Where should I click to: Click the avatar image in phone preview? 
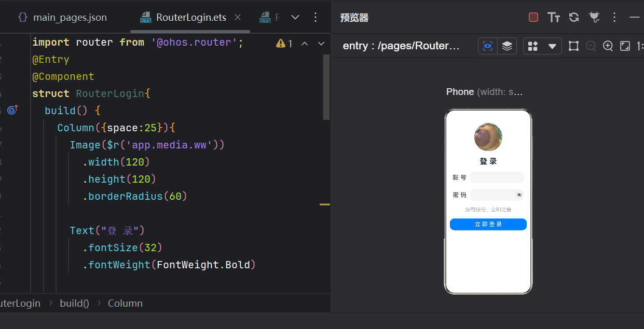click(x=488, y=137)
